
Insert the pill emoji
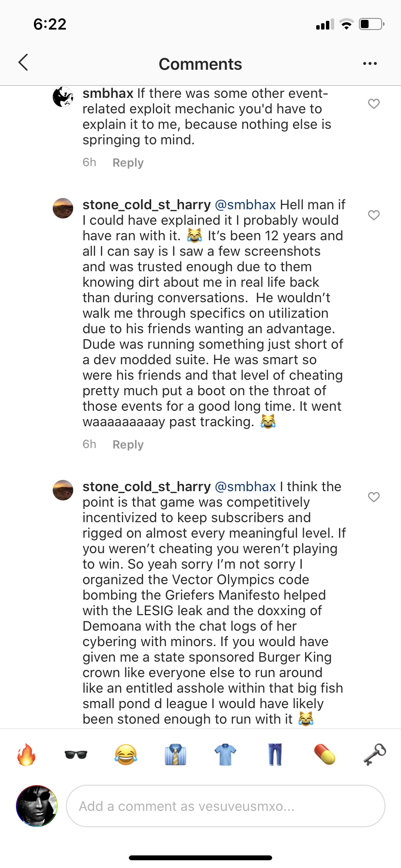[324, 755]
